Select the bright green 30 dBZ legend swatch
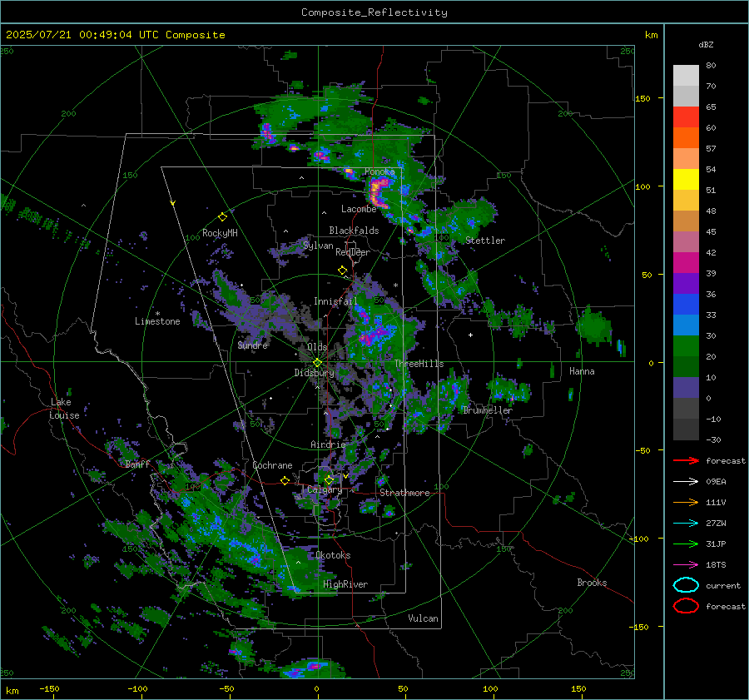749x700 pixels. pos(686,345)
